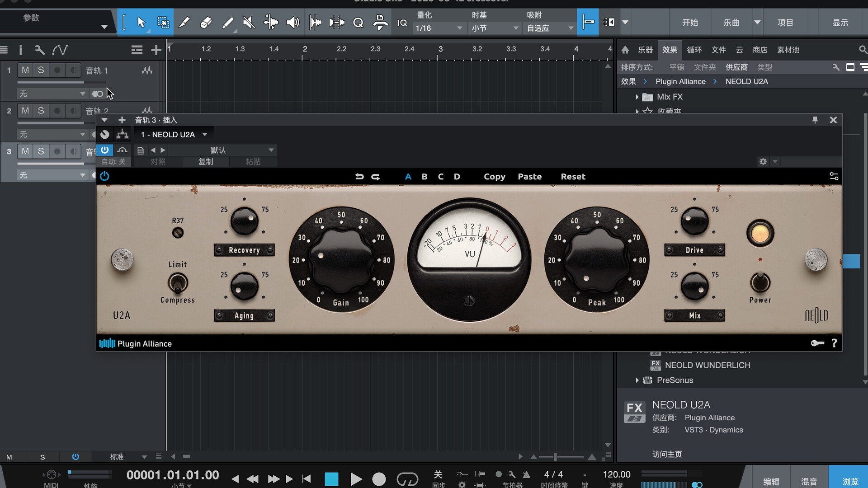Open the 自适应 snap dropdown
This screenshot has height=488, width=868.
pyautogui.click(x=550, y=28)
